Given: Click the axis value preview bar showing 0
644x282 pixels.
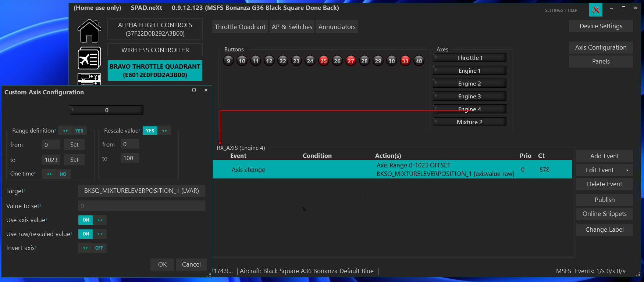Looking at the screenshot, I should tap(107, 110).
